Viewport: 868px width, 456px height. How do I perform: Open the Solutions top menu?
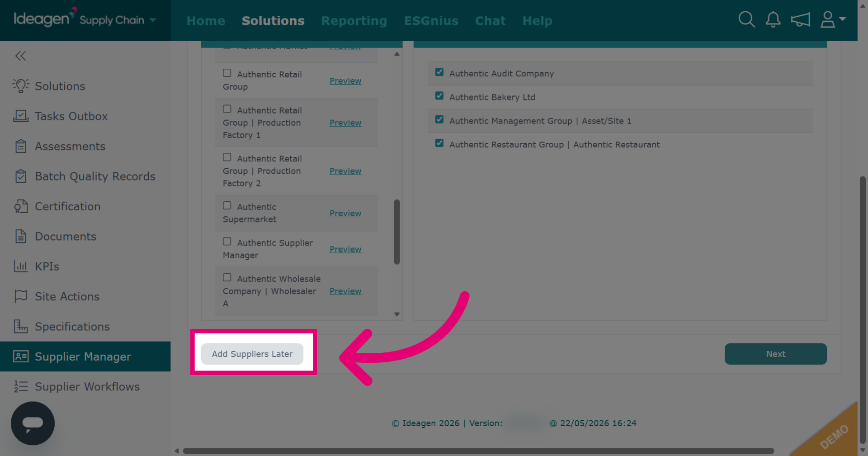(x=273, y=21)
